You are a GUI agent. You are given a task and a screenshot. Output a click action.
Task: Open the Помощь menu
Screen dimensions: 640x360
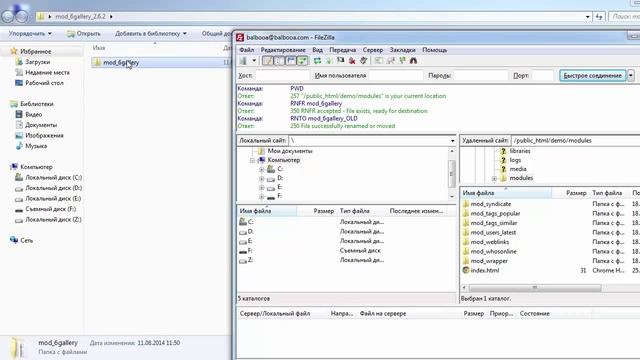435,50
